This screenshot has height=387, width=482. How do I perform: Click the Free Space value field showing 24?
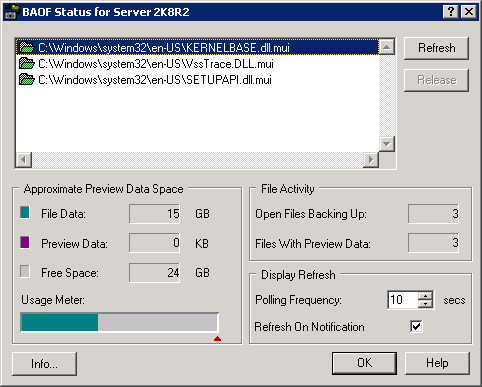[x=154, y=273]
